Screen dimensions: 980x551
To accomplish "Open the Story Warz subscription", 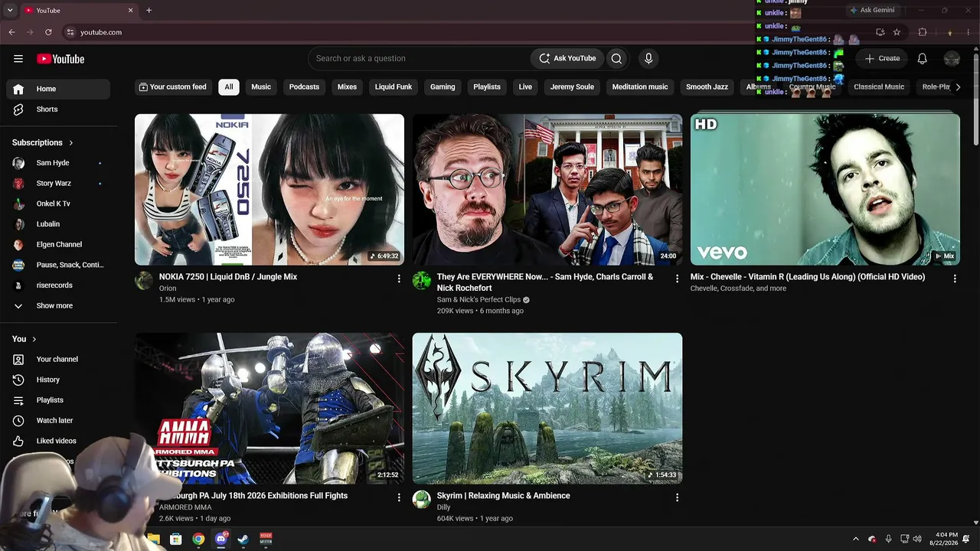I will (58, 184).
